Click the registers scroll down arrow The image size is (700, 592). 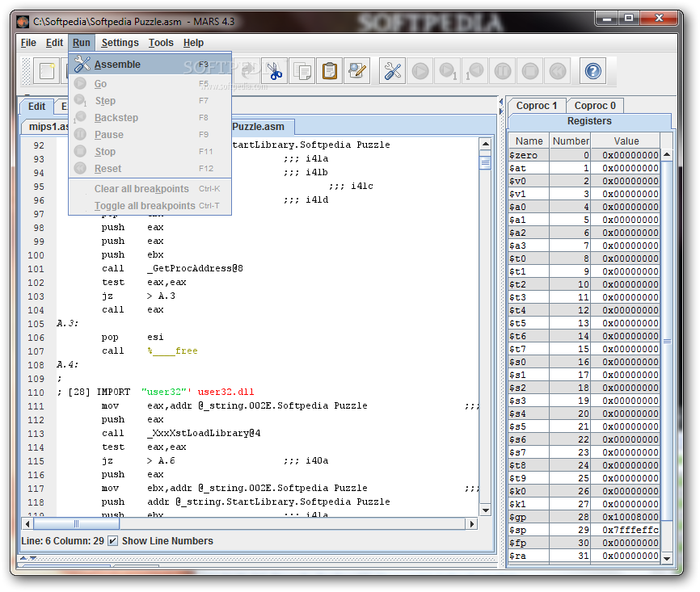point(667,558)
